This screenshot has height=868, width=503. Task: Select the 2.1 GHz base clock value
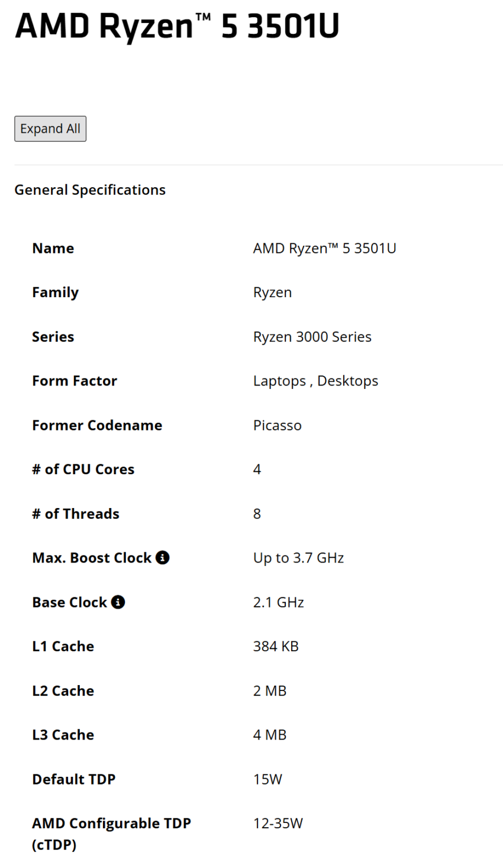click(x=279, y=602)
